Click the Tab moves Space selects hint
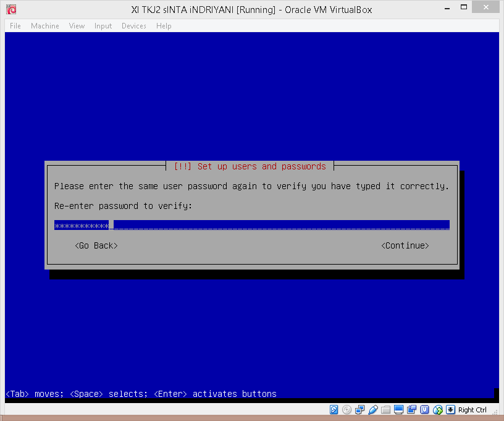504x421 pixels. pyautogui.click(x=141, y=394)
